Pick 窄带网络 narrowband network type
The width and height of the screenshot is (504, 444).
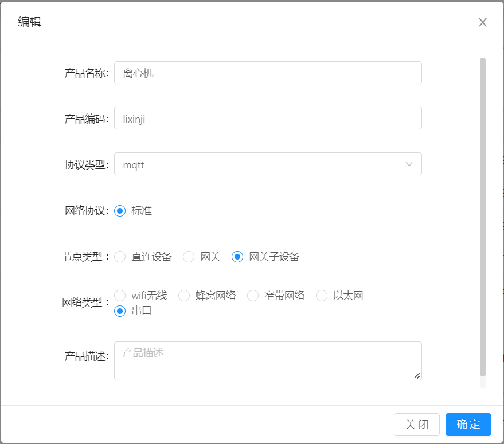click(x=253, y=295)
